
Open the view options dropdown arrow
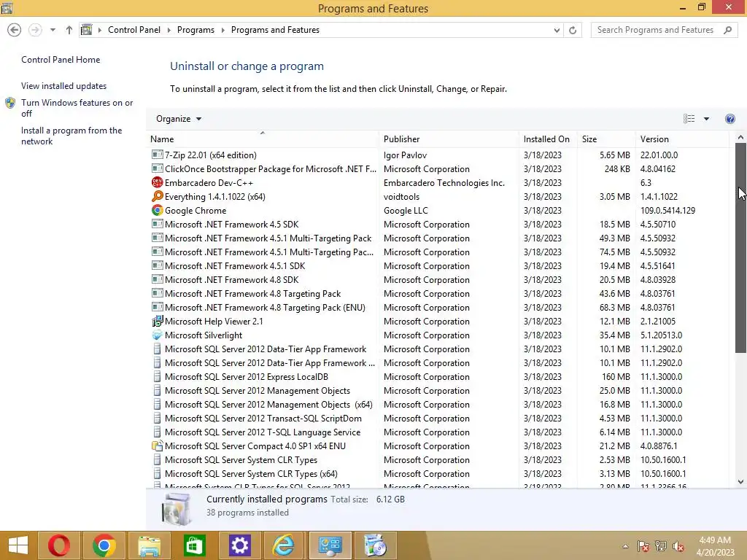point(706,119)
